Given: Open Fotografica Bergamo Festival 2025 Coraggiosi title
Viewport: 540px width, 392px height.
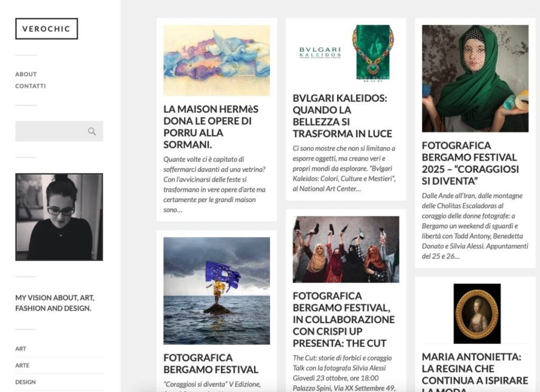Looking at the screenshot, I should coord(470,163).
